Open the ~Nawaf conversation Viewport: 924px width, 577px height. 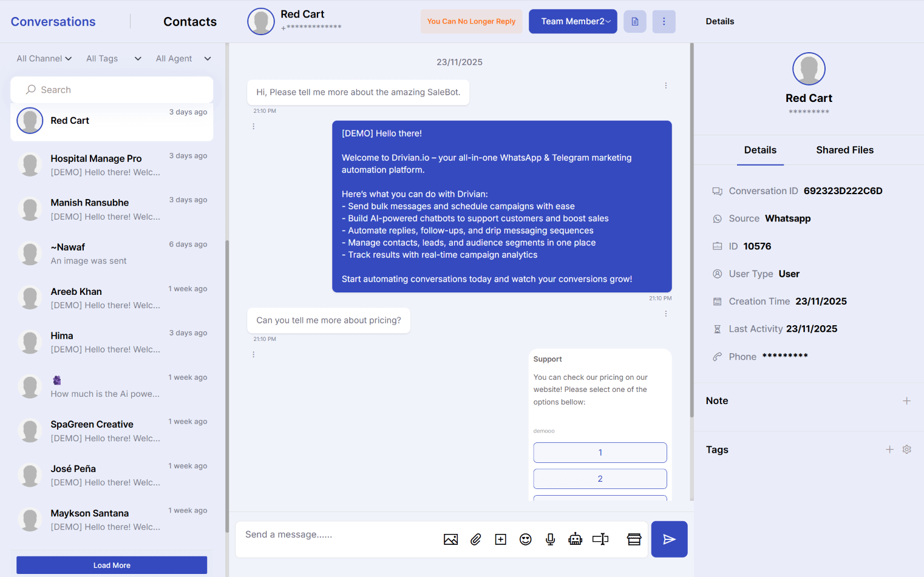tap(112, 254)
